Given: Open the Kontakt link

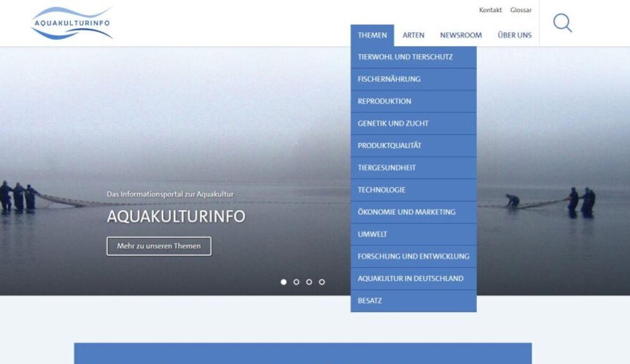Looking at the screenshot, I should tap(490, 10).
